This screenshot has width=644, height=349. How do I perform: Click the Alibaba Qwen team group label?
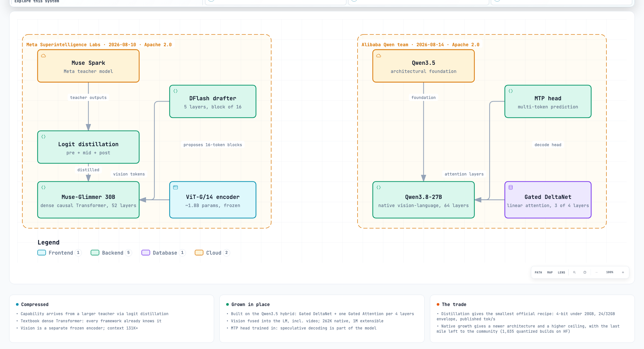pyautogui.click(x=420, y=45)
